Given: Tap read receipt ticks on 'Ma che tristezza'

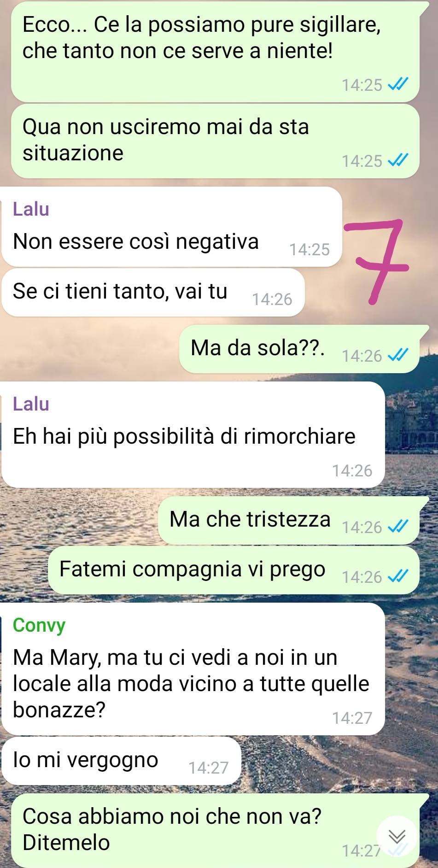Looking at the screenshot, I should (x=398, y=527).
